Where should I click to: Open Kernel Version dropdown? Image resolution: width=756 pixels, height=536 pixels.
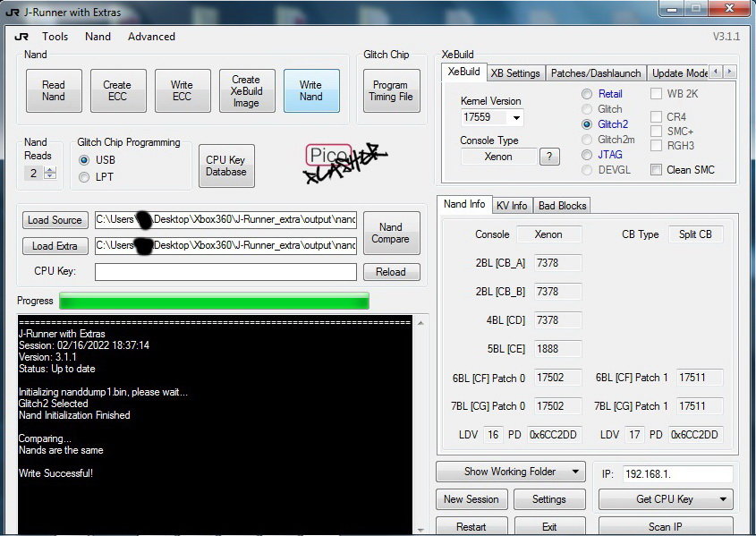516,117
